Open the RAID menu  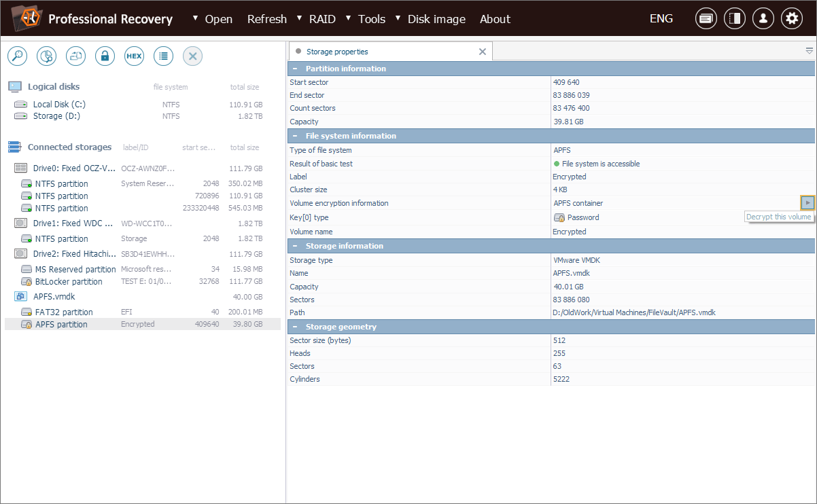(x=321, y=19)
